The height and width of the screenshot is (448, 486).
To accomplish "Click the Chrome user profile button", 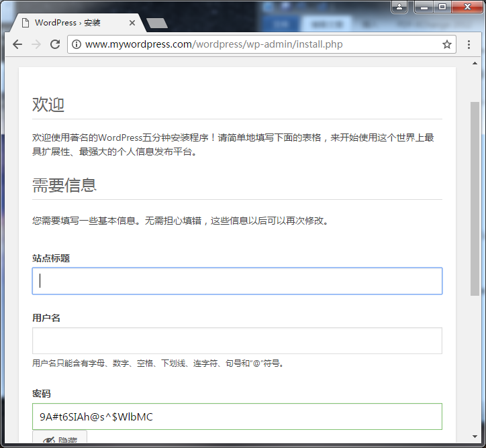I will pos(399,7).
